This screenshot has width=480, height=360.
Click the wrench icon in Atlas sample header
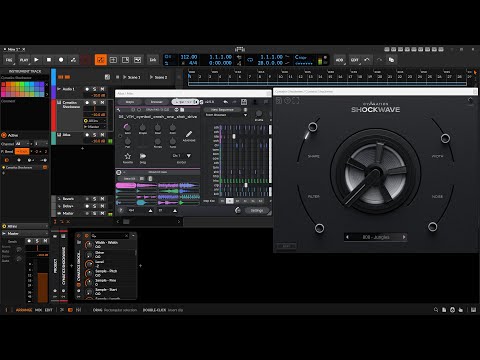[119, 110]
